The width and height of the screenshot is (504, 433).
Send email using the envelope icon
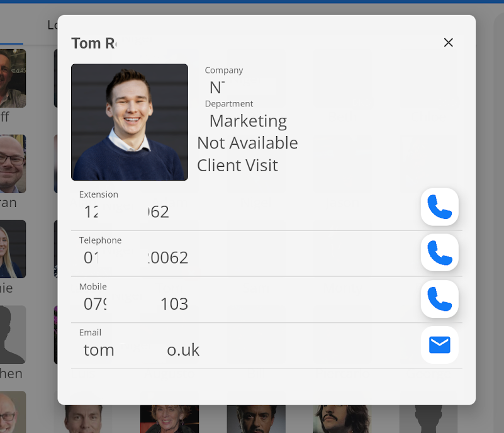pyautogui.click(x=439, y=345)
